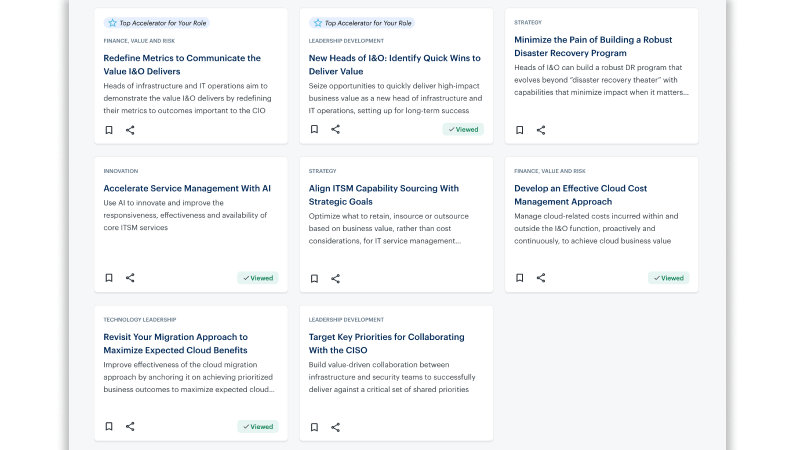Image resolution: width=800 pixels, height=450 pixels.
Task: Bookmark Accelerate Service Management With AI
Action: pos(109,278)
